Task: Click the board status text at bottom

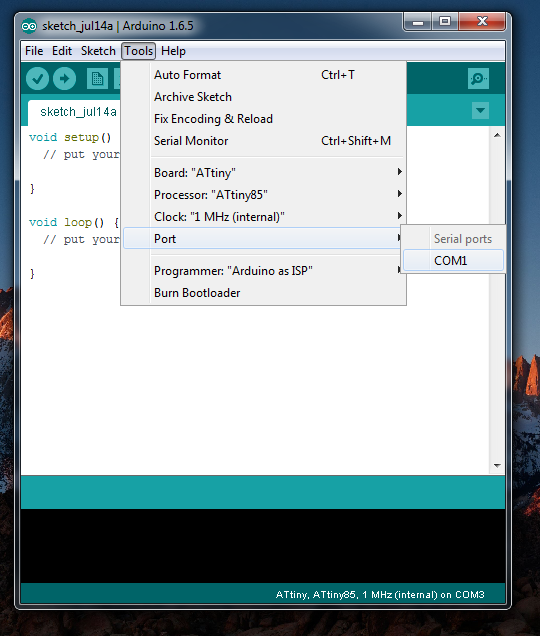Action: (x=380, y=595)
